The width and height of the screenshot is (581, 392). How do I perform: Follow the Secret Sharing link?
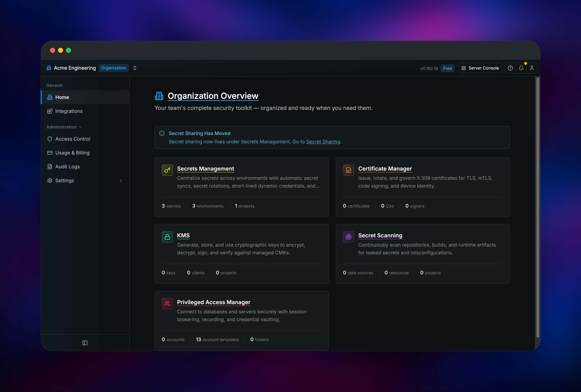tap(323, 142)
